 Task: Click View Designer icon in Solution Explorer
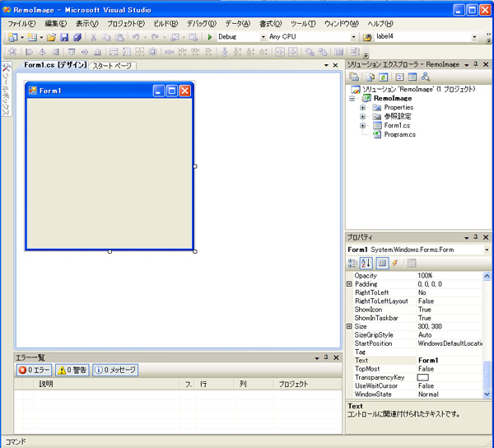[x=412, y=77]
